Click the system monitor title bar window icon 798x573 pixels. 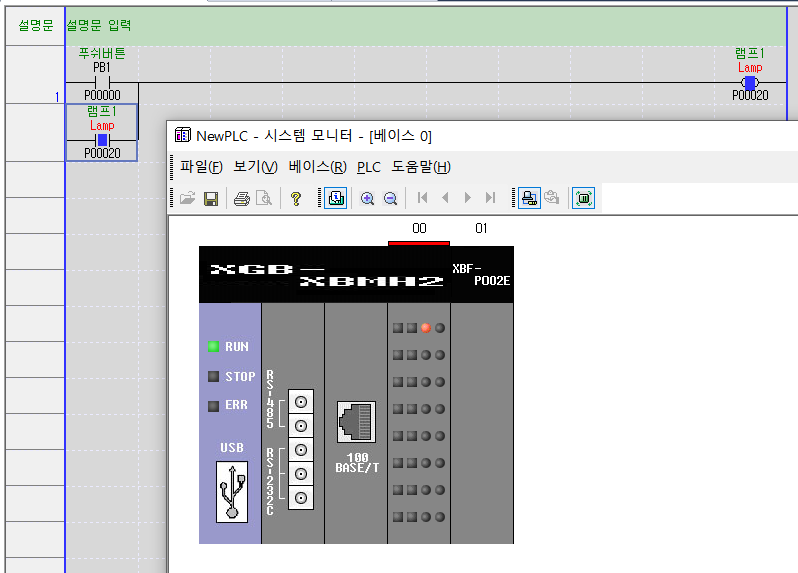pos(182,135)
